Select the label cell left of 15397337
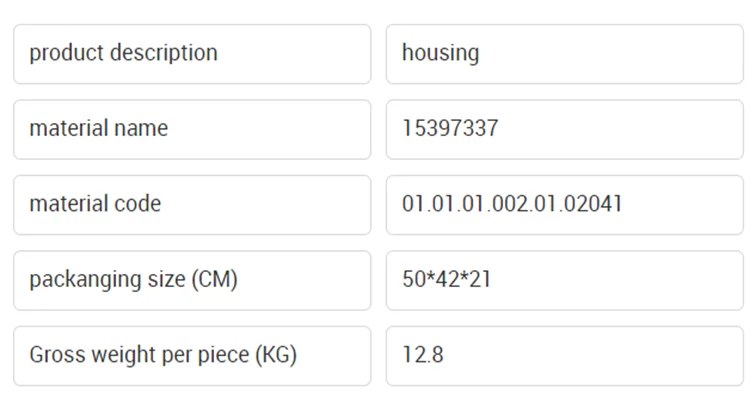750x400 pixels. point(191,129)
